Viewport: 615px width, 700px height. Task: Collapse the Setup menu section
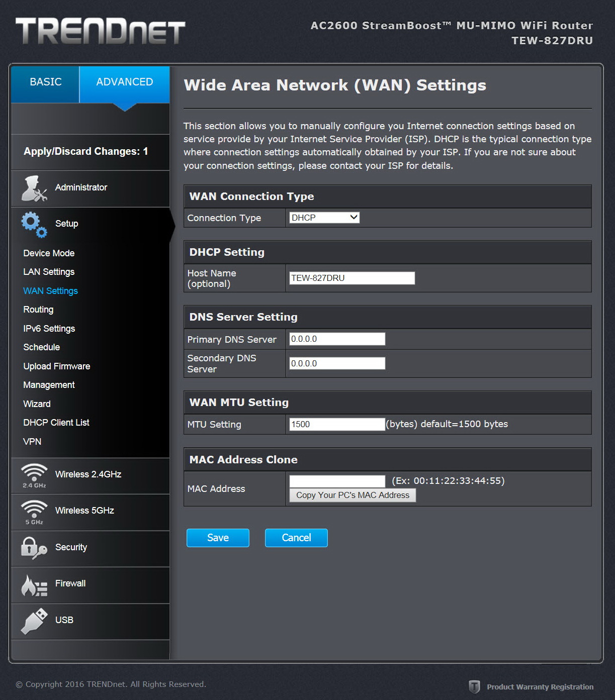(x=91, y=224)
